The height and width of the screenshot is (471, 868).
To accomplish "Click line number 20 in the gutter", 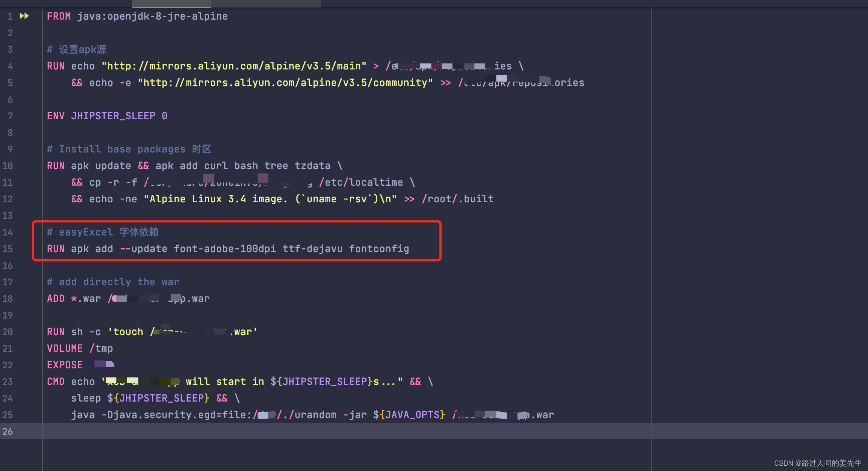I will tap(8, 332).
